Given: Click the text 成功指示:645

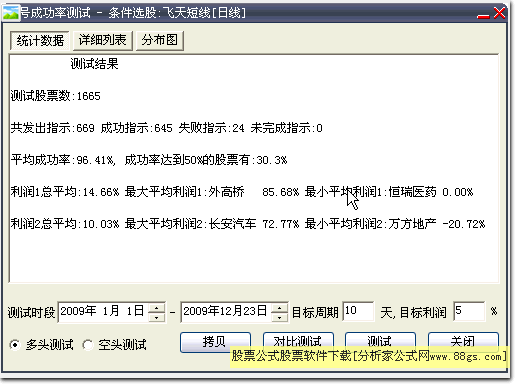Looking at the screenshot, I should pos(136,128).
